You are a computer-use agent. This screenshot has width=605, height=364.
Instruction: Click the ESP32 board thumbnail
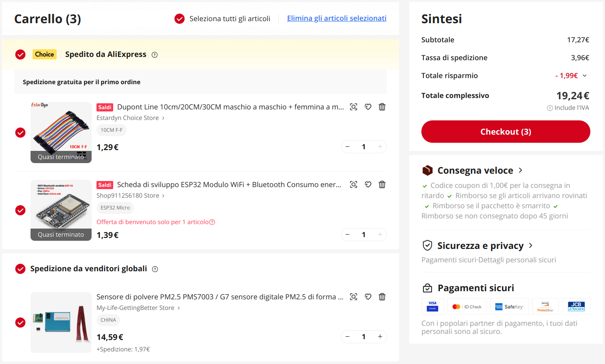[61, 210]
